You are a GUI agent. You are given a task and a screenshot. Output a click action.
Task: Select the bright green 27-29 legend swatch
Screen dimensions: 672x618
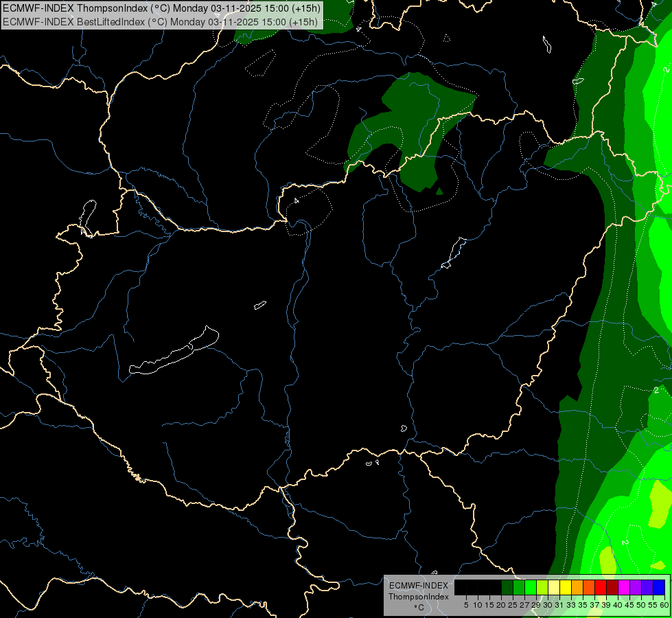click(531, 587)
